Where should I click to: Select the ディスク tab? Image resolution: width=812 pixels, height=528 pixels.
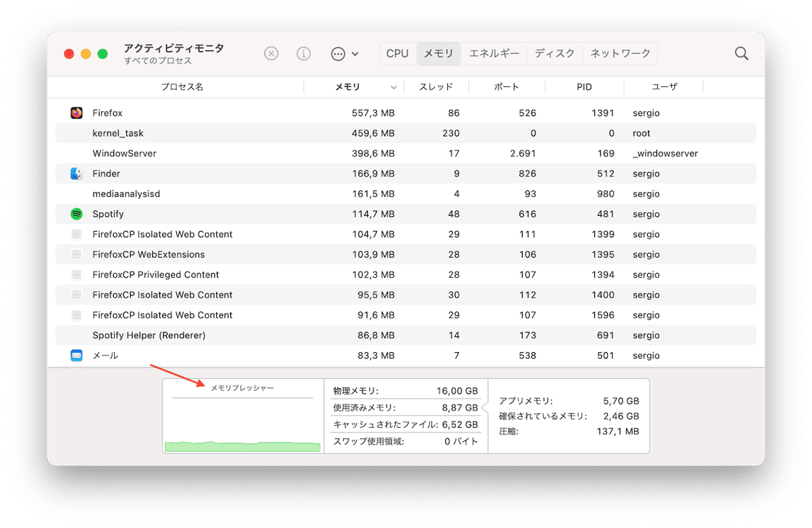[555, 54]
